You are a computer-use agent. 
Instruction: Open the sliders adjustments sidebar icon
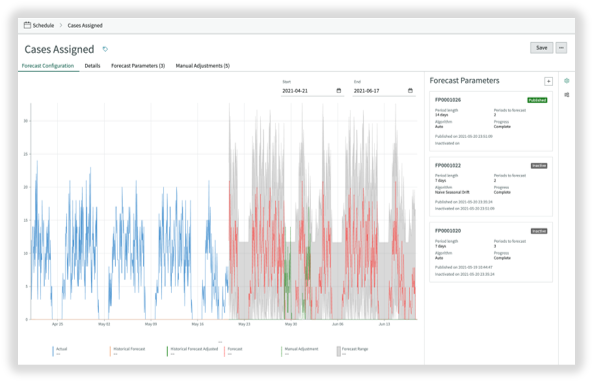[567, 95]
